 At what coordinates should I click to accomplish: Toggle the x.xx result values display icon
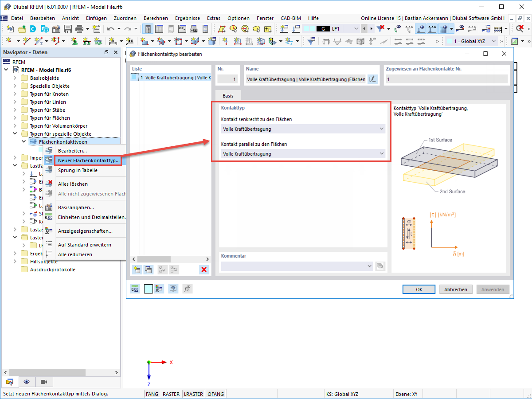click(432, 29)
